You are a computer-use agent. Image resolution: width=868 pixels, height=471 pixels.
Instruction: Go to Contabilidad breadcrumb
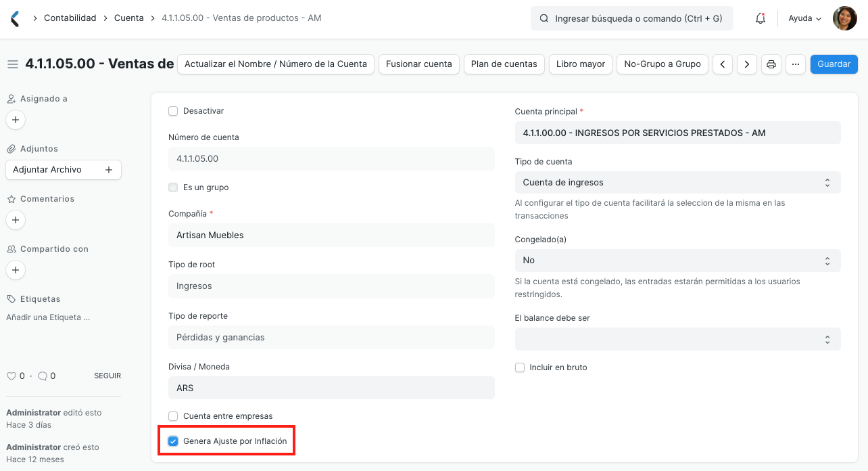pyautogui.click(x=70, y=18)
